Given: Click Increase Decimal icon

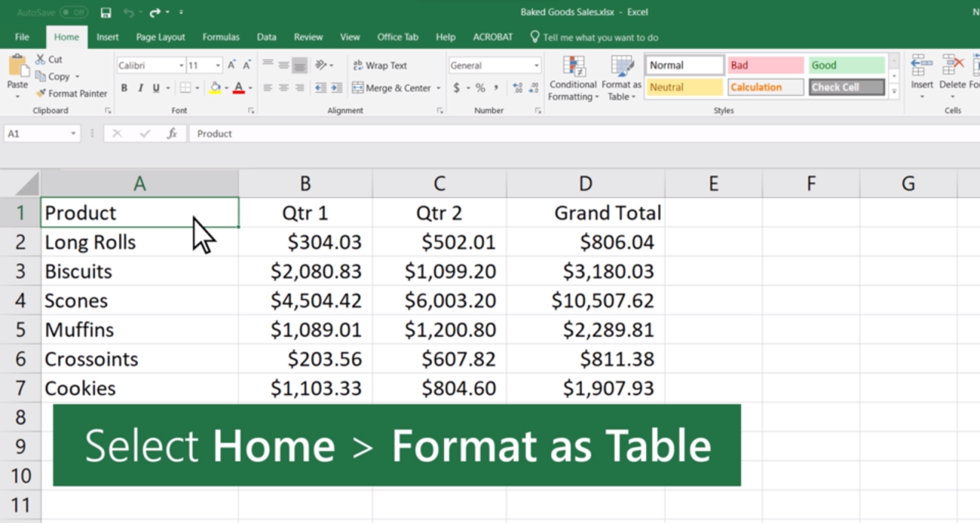Looking at the screenshot, I should click(x=518, y=88).
